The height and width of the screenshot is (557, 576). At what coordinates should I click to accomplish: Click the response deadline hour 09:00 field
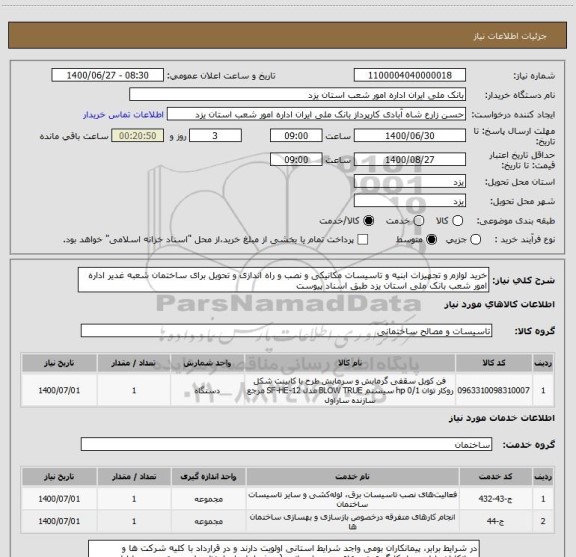tap(296, 136)
